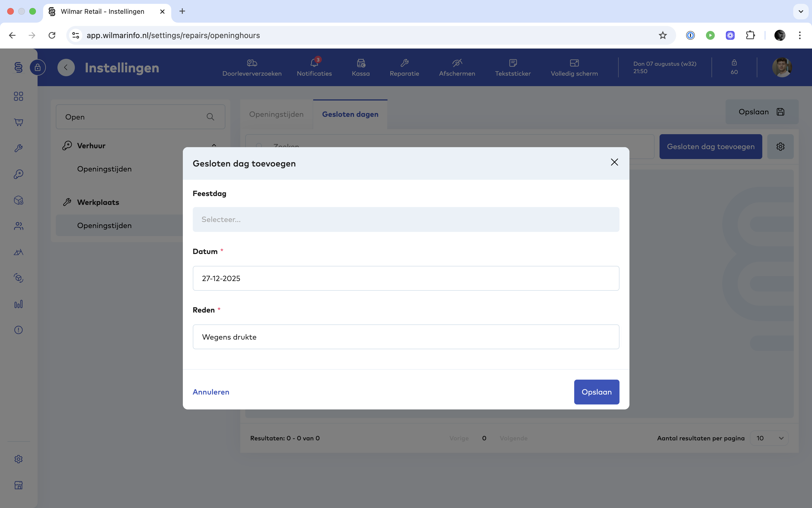The width and height of the screenshot is (812, 508).
Task: Switch to Volledig scherm mode
Action: coord(574,68)
